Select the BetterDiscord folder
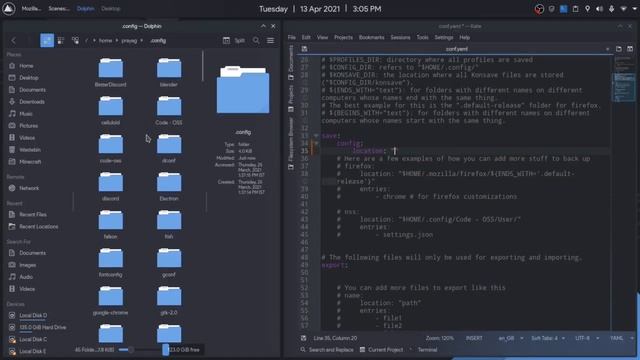The height and width of the screenshot is (360, 640). pyautogui.click(x=111, y=72)
